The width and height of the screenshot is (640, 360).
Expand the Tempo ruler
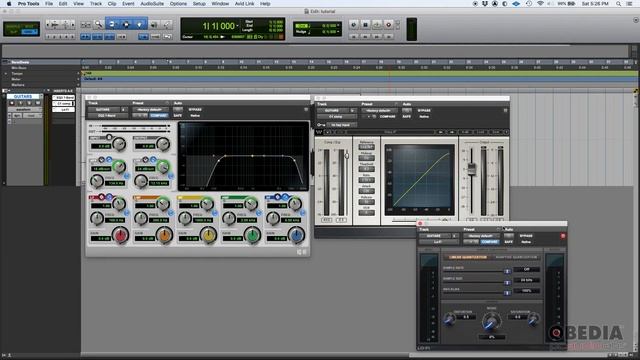pyautogui.click(x=6, y=74)
